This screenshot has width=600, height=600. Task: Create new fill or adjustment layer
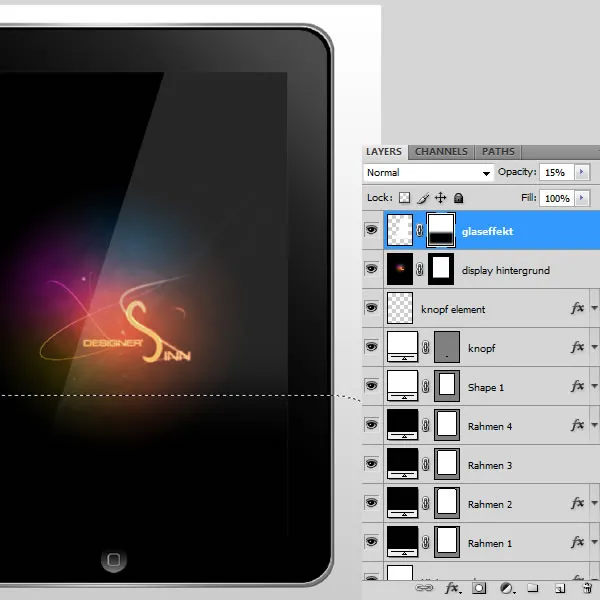point(507,588)
